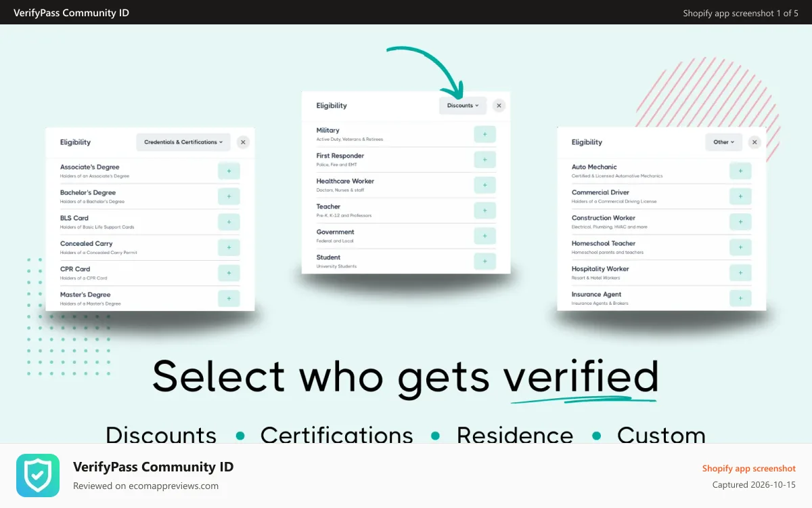Click the VerifyPass Community ID footer title
The image size is (812, 508).
[153, 467]
